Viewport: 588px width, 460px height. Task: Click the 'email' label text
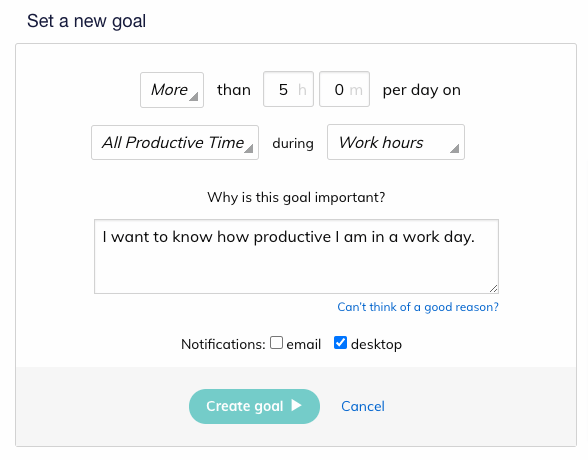(303, 344)
